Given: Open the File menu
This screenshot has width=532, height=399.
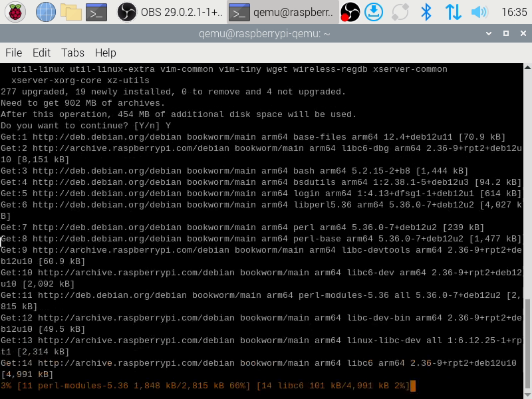Looking at the screenshot, I should 13,53.
